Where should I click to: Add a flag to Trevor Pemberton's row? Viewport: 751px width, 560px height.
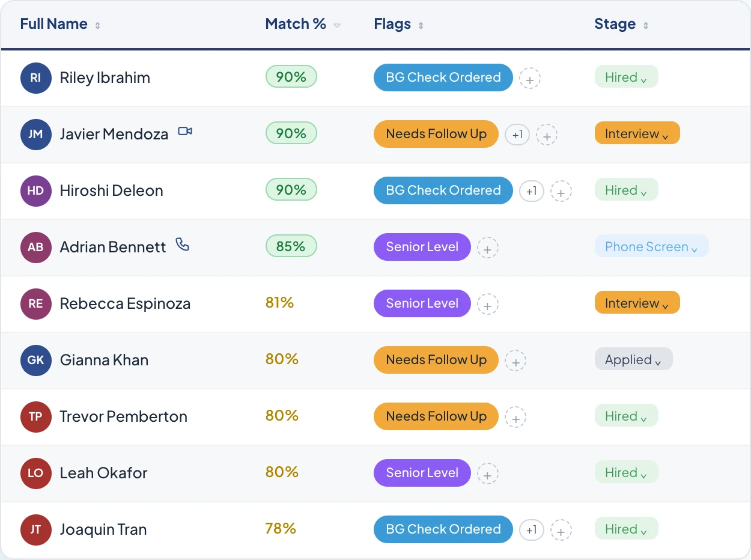point(515,418)
